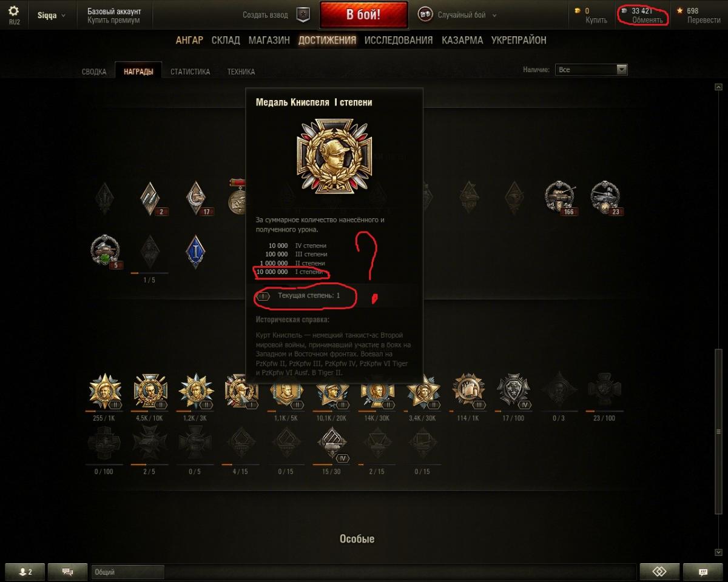Click the horseshoe medal with 17 counter
The width and height of the screenshot is (728, 582).
pyautogui.click(x=197, y=198)
